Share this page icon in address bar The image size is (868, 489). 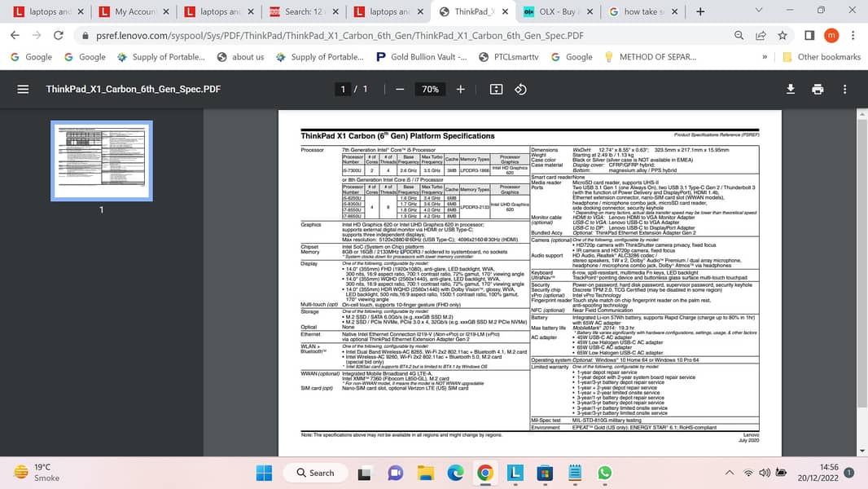click(761, 36)
